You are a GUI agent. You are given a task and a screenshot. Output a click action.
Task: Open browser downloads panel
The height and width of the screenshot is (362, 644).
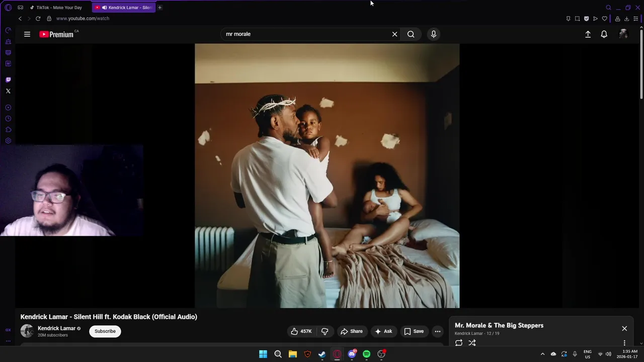tap(626, 19)
